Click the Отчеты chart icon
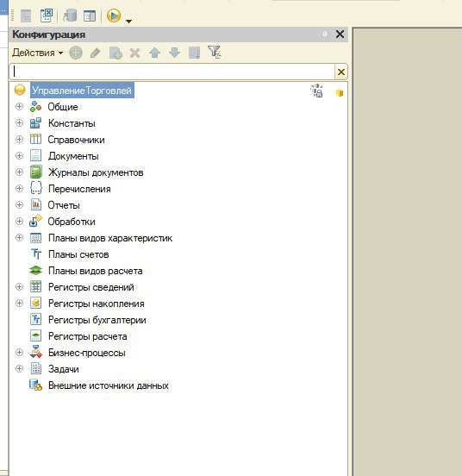Image resolution: width=462 pixels, height=476 pixels. tap(36, 204)
